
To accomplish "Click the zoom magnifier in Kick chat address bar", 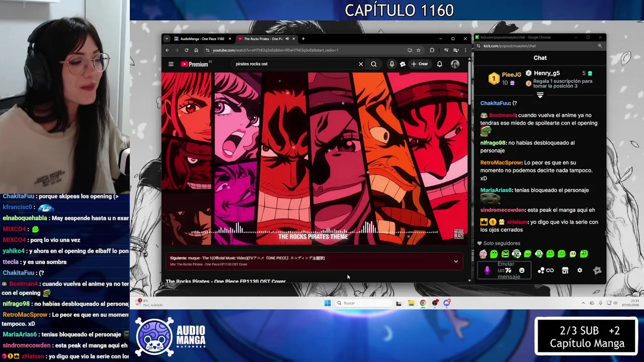I will click(x=600, y=46).
